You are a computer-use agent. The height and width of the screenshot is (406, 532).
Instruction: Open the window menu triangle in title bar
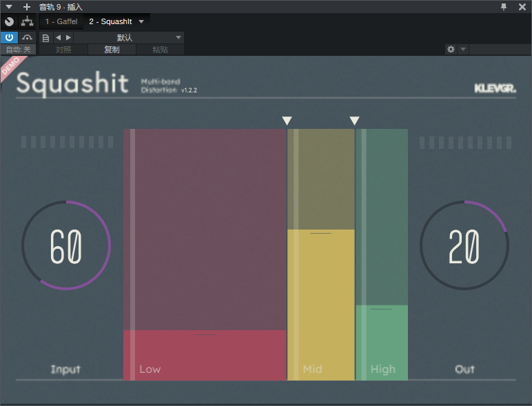click(x=9, y=7)
